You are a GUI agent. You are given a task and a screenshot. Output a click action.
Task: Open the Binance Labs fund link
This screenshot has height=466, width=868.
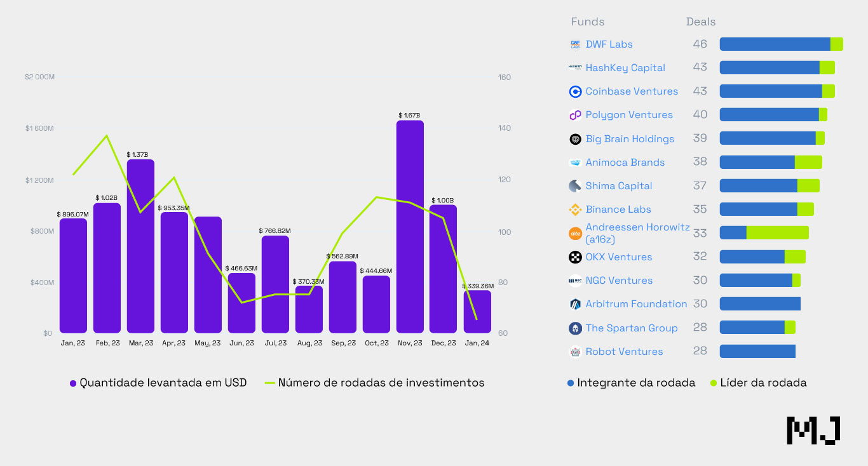pyautogui.click(x=618, y=210)
